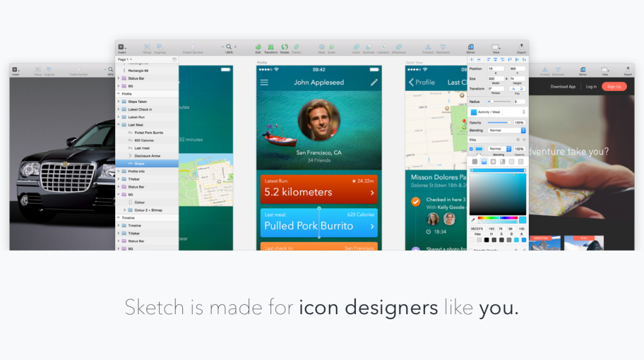Click the Latest Run 5.2 kilometers card
This screenshot has height=360, width=644.
(319, 189)
